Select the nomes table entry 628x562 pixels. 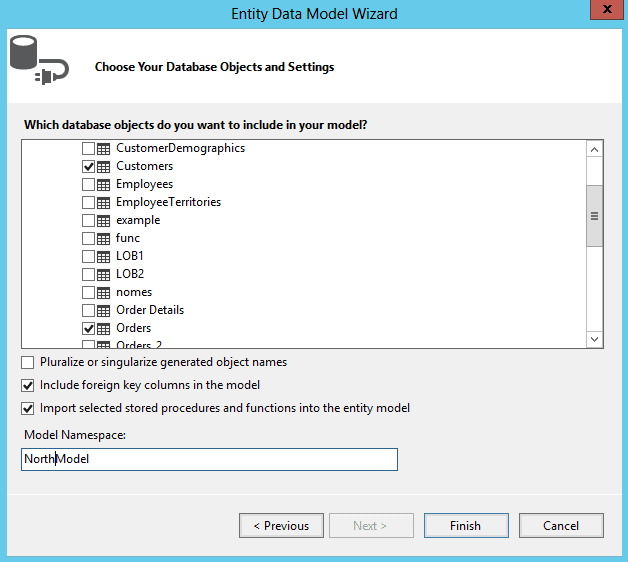pyautogui.click(x=134, y=292)
